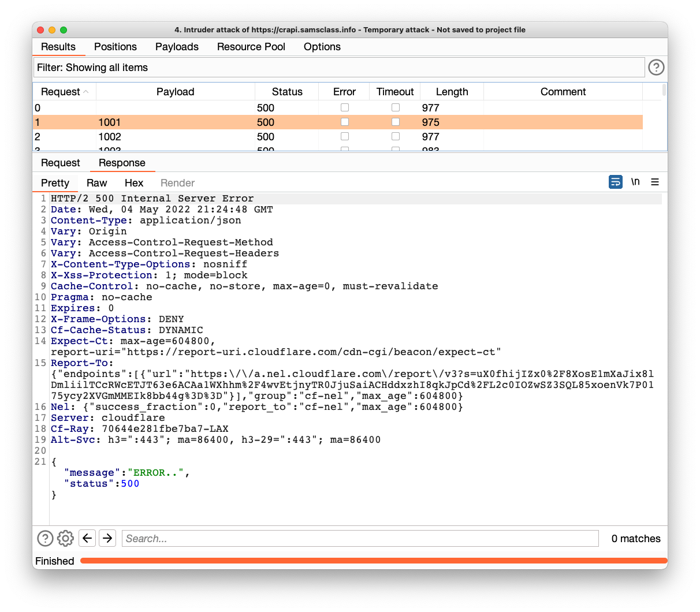
Task: Switch to the Payloads tab
Action: coord(177,47)
